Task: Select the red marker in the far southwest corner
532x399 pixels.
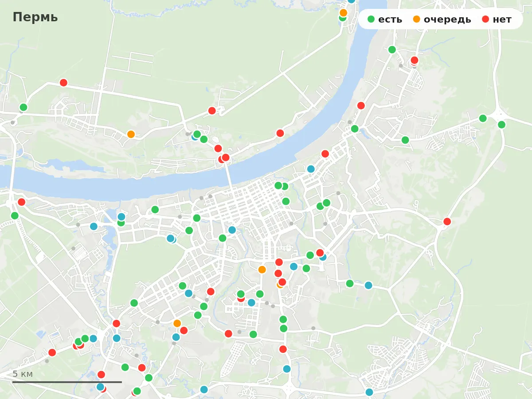Action: 52,352
